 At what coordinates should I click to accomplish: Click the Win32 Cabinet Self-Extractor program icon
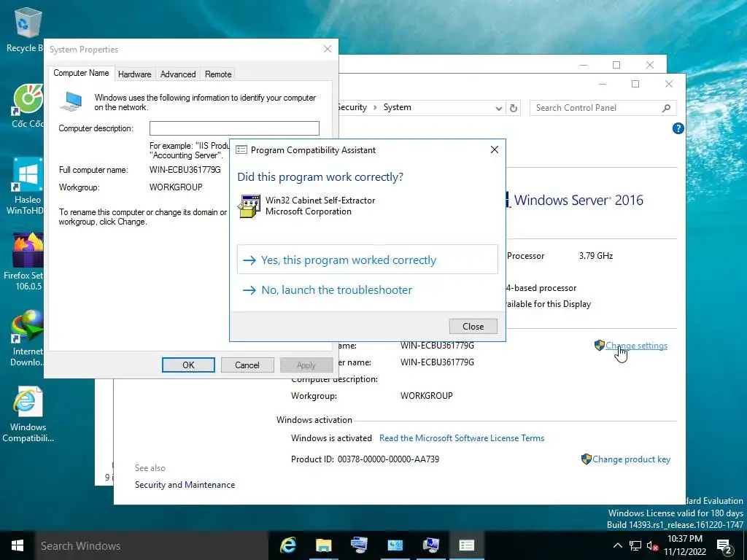pos(249,206)
